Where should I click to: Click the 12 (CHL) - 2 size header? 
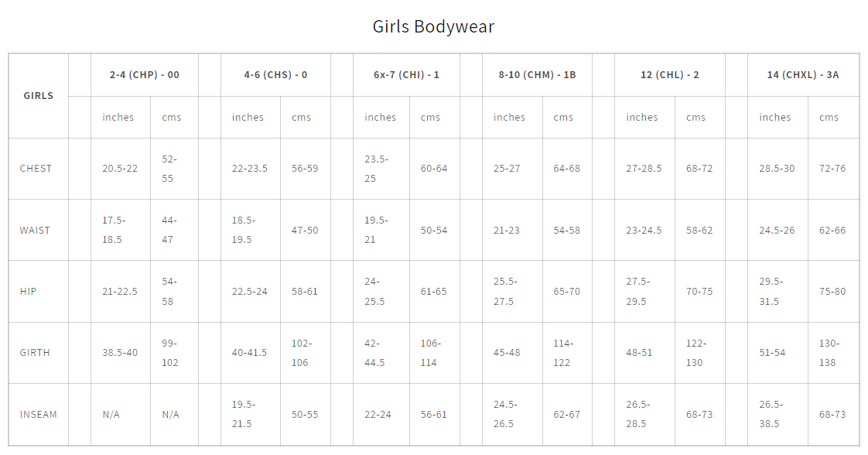point(670,75)
